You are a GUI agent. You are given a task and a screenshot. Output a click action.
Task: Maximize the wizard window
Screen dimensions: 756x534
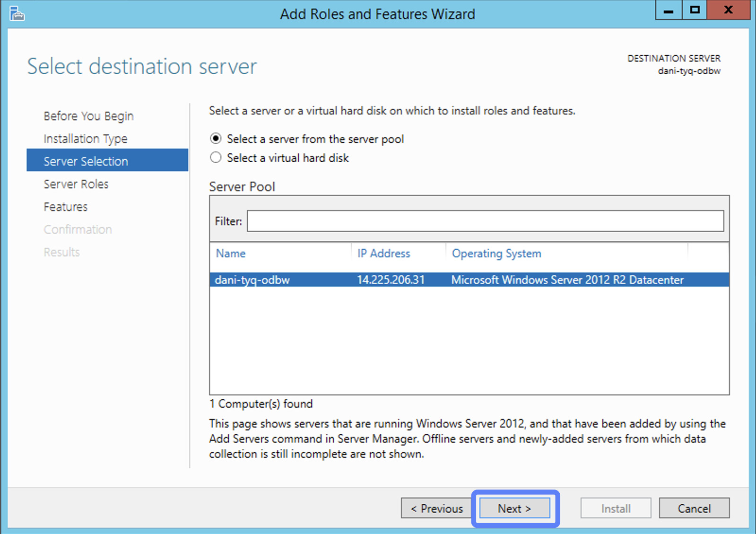point(695,10)
